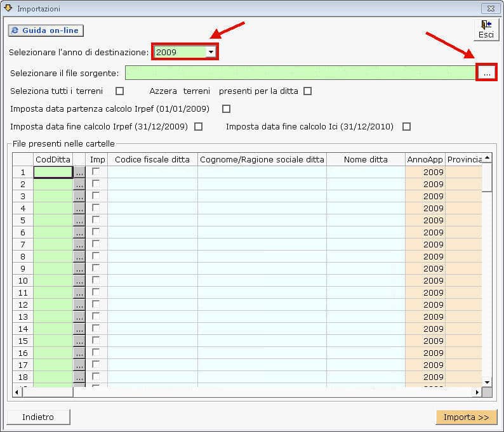Click the ellipsis button in row 5

[x=79, y=220]
